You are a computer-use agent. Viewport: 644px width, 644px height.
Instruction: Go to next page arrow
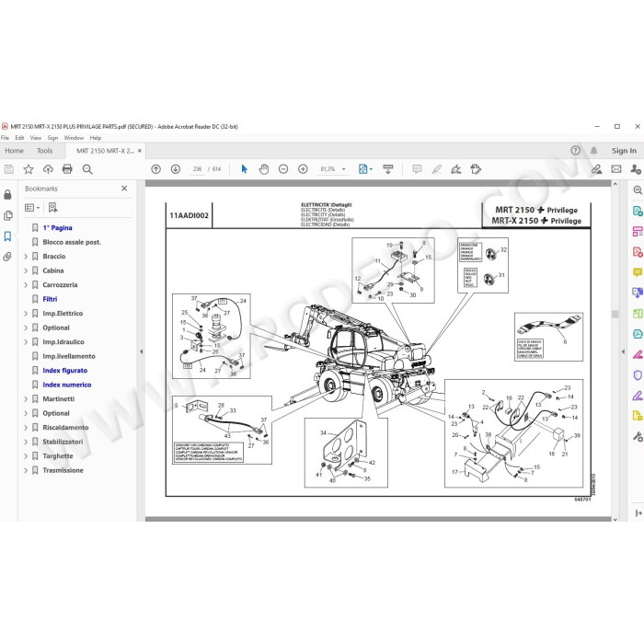tap(176, 169)
